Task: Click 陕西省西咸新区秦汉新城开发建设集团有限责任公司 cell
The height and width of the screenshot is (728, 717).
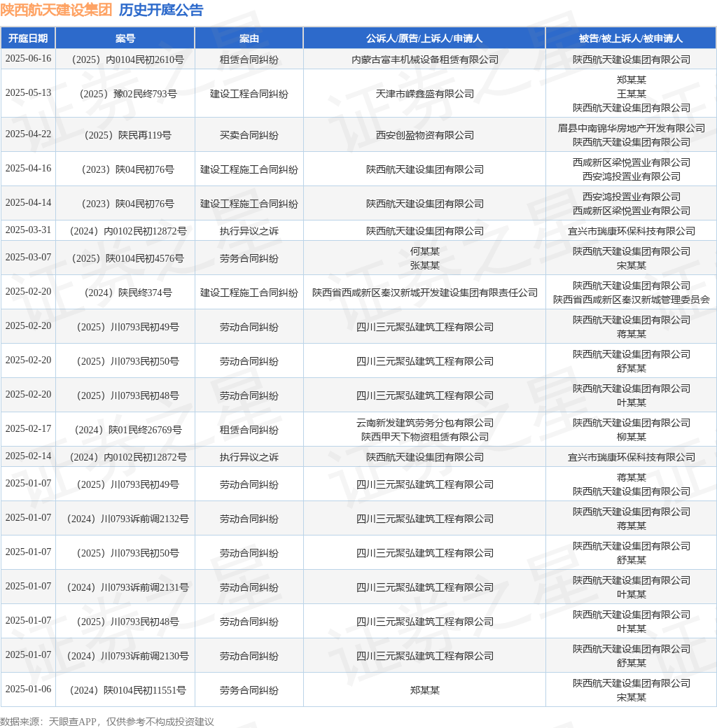Action: pyautogui.click(x=425, y=293)
